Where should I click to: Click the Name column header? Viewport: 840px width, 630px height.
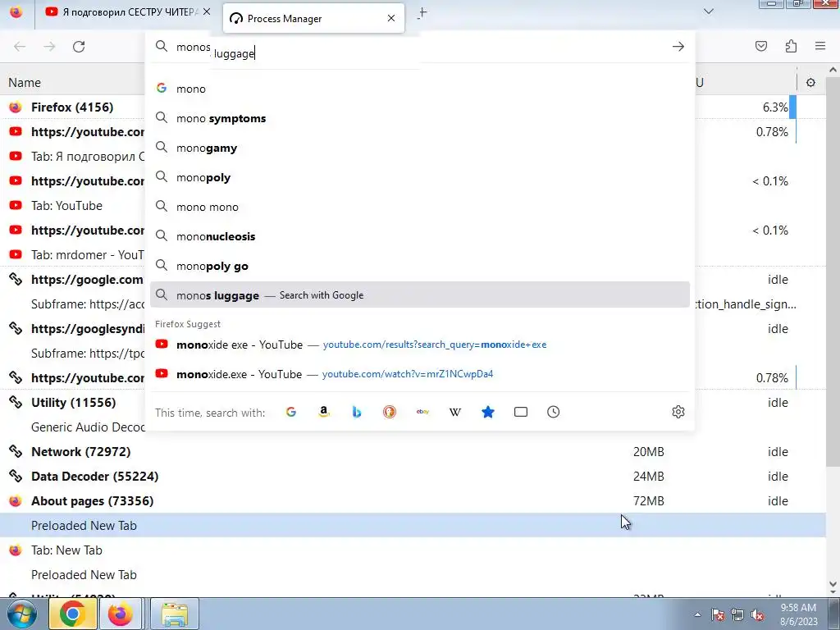(x=25, y=83)
